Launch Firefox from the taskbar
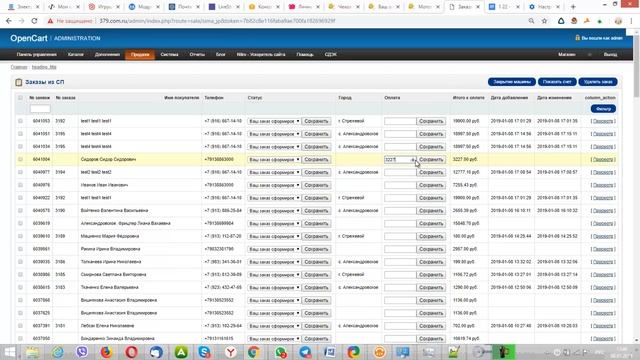This screenshot has width=640, height=360. coord(107,352)
